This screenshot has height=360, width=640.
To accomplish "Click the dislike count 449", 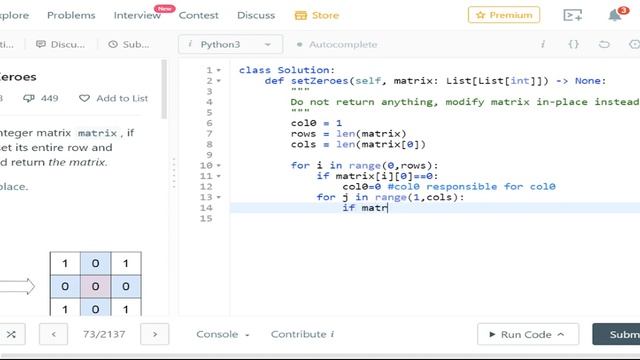I will (x=41, y=98).
